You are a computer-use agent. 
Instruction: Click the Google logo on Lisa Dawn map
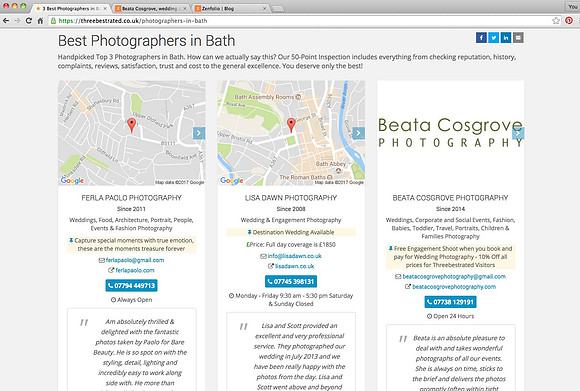232,181
